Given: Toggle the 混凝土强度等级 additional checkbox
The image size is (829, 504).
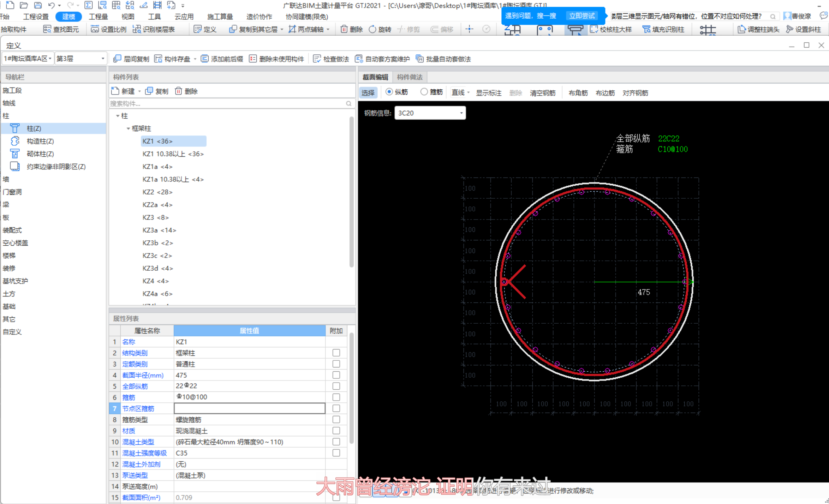Looking at the screenshot, I should [x=336, y=453].
